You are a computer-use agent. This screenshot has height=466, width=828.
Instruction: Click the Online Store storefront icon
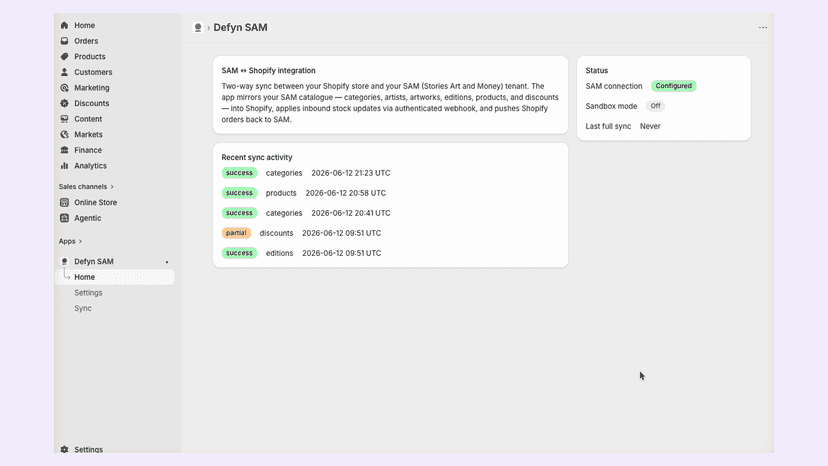(x=64, y=202)
